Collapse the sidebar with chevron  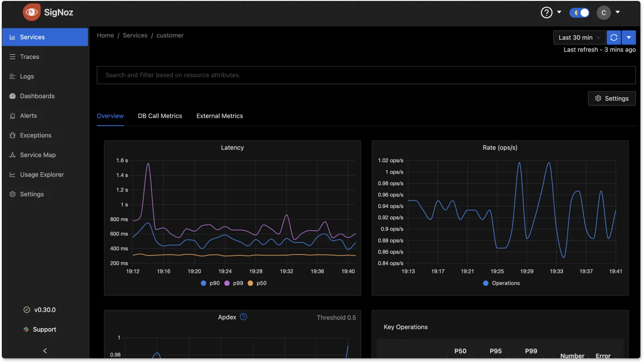click(x=45, y=350)
